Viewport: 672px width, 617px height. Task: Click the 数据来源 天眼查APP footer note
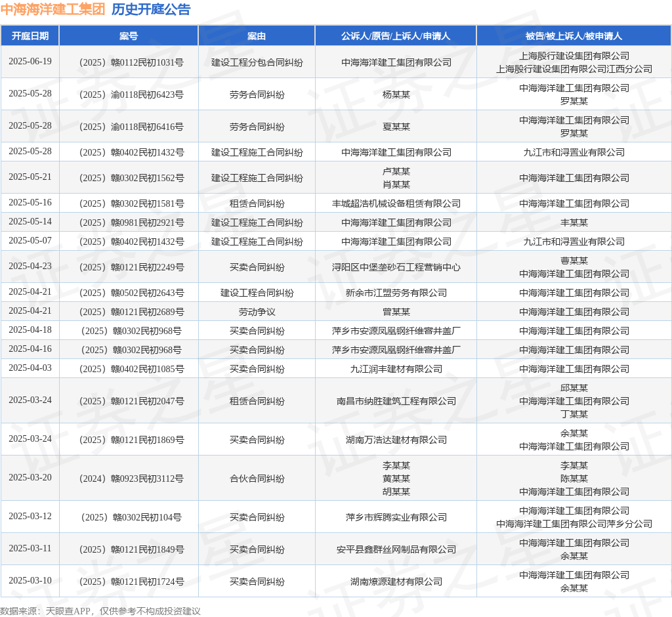(x=100, y=611)
